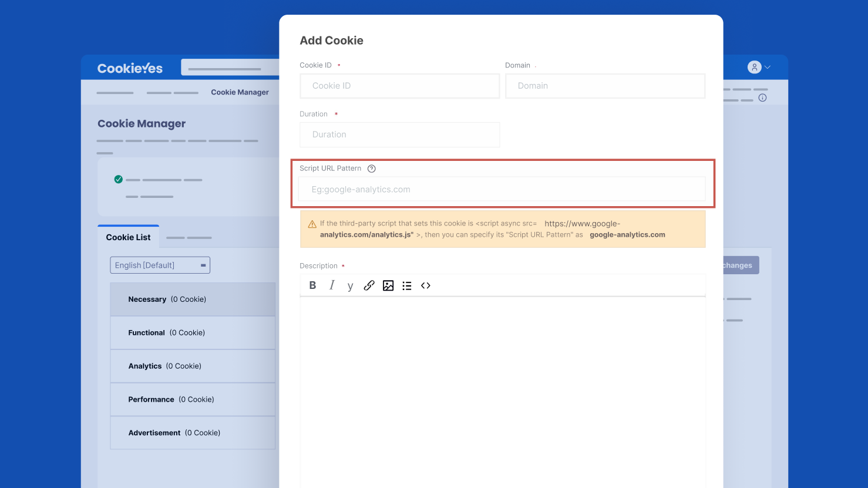Open the English [Default] language dropdown
Viewport: 868px width, 488px height.
point(160,265)
